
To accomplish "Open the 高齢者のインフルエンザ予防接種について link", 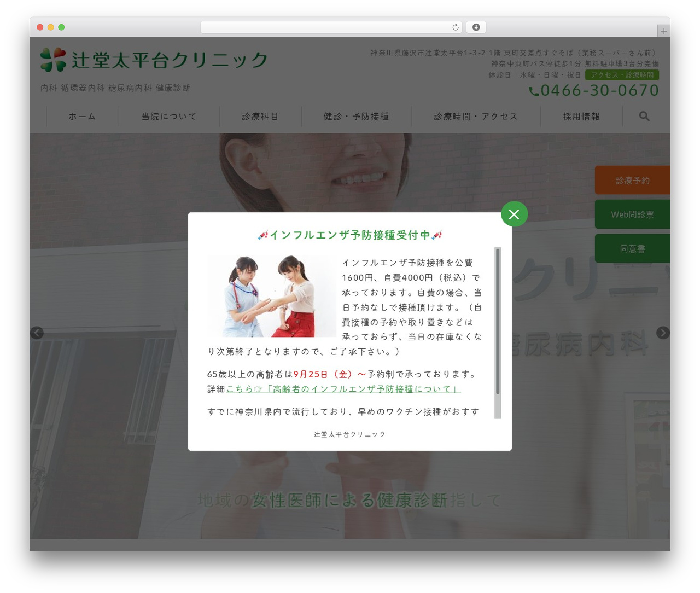I will pyautogui.click(x=343, y=389).
